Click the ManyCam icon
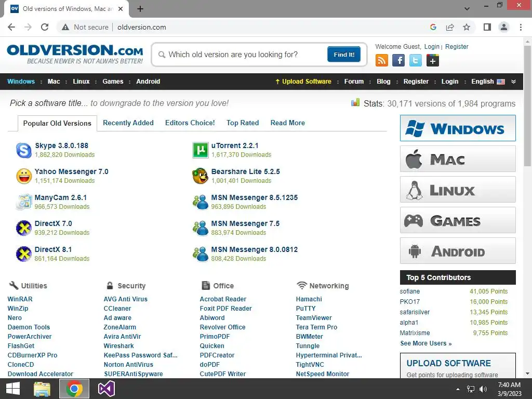532x399 pixels. (24, 202)
